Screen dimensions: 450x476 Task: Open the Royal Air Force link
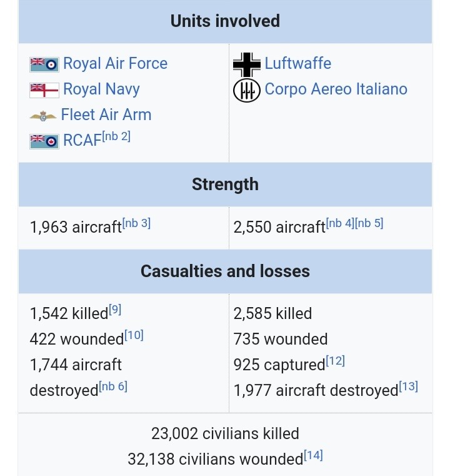[x=115, y=64]
